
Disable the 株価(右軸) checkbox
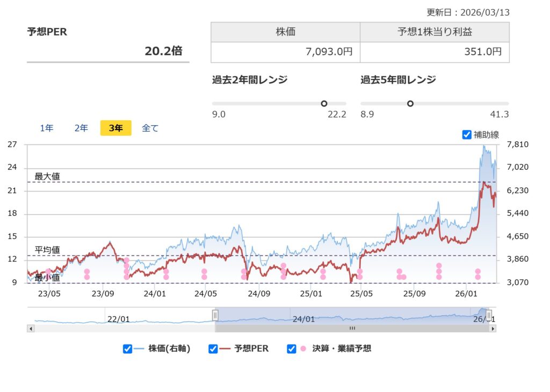click(127, 349)
